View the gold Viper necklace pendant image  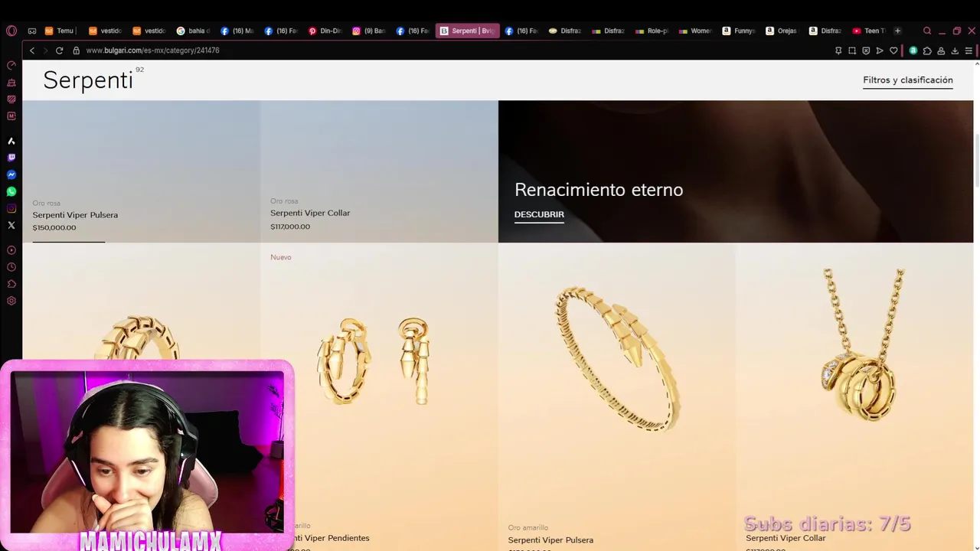click(861, 344)
